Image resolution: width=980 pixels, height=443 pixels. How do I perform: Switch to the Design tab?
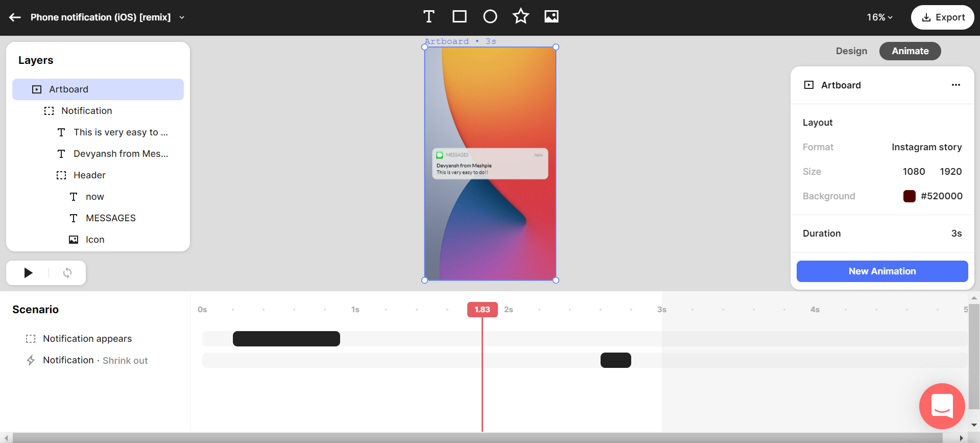851,51
